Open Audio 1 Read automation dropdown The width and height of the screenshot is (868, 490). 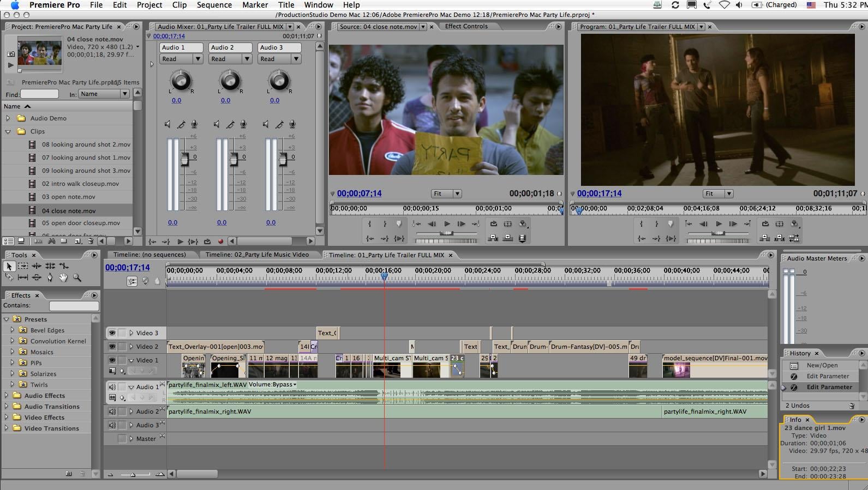(197, 59)
